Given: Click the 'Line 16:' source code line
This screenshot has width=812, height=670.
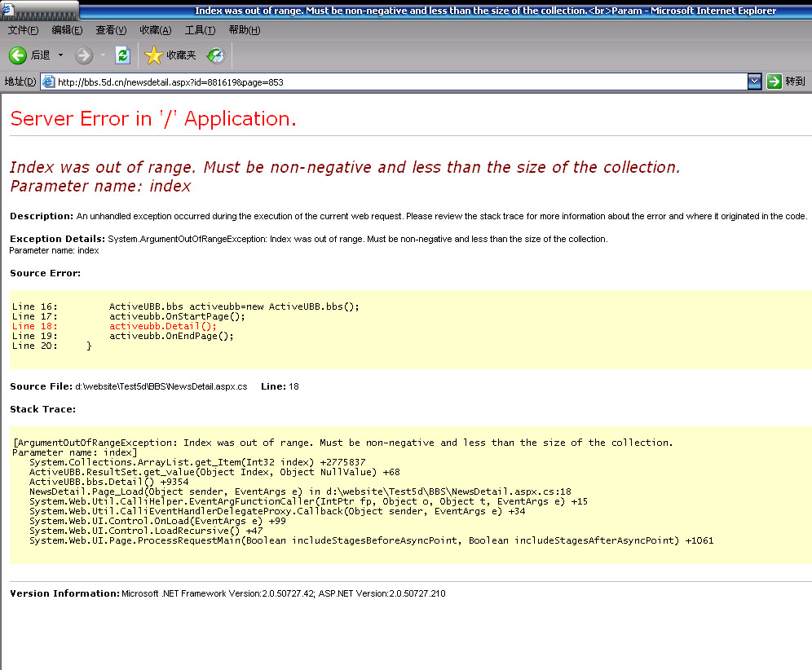Looking at the screenshot, I should point(185,306).
